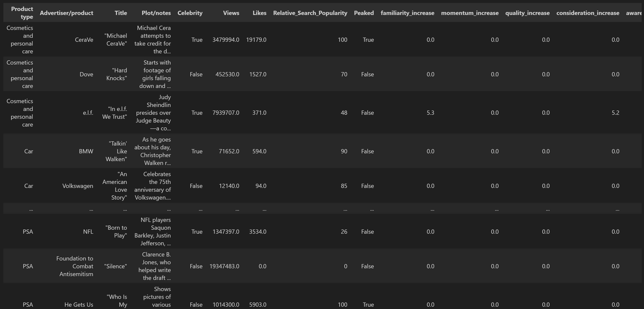644x309 pixels.
Task: Click the "Hard Knocks" title cell
Action: 117,74
